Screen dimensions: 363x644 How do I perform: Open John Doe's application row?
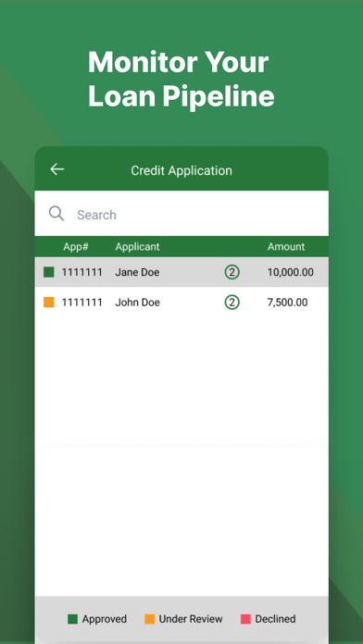[x=181, y=303]
